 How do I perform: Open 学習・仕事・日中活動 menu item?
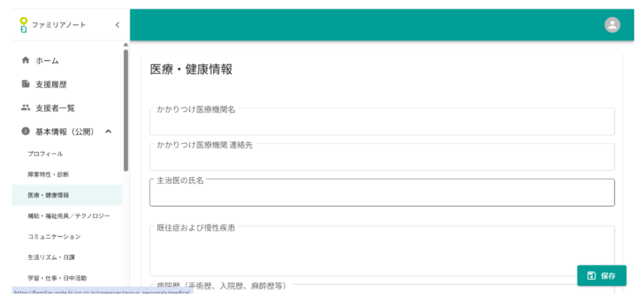coord(57,278)
